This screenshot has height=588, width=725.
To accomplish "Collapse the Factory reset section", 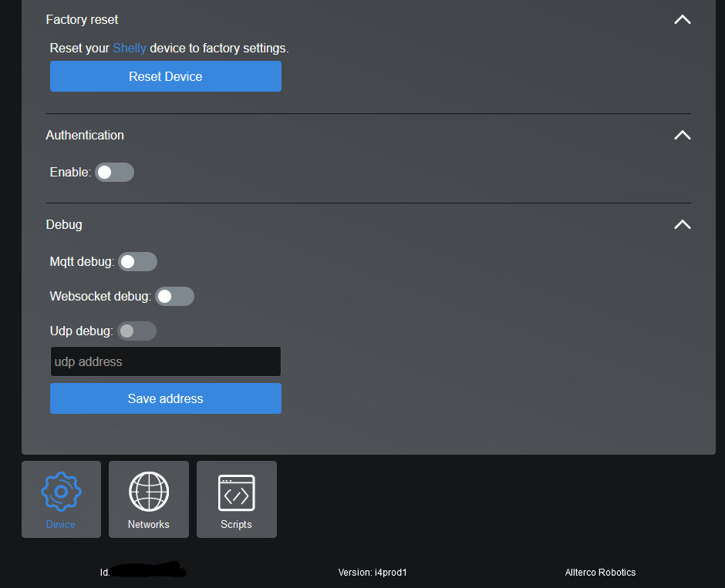I will (682, 19).
